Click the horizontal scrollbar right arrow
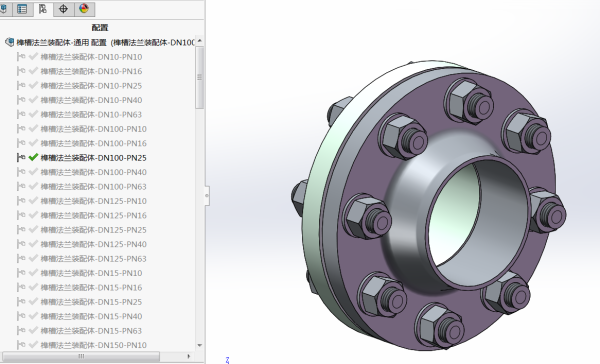The image size is (600, 364). pyautogui.click(x=189, y=356)
